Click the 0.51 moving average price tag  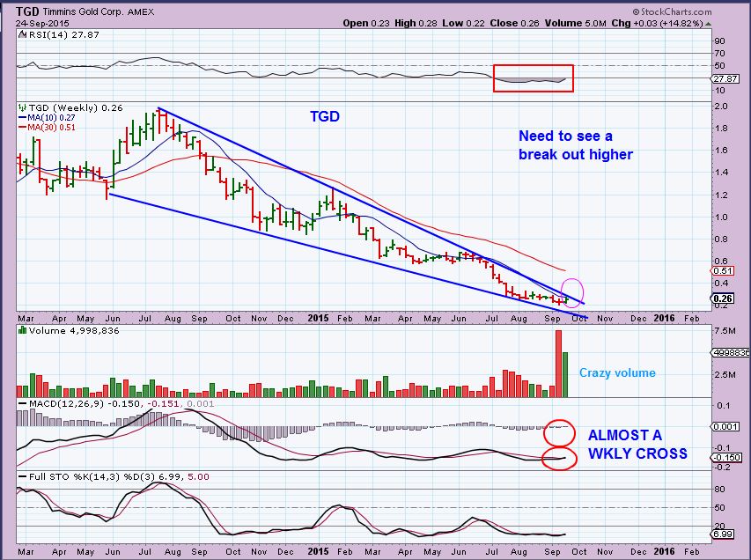(723, 270)
